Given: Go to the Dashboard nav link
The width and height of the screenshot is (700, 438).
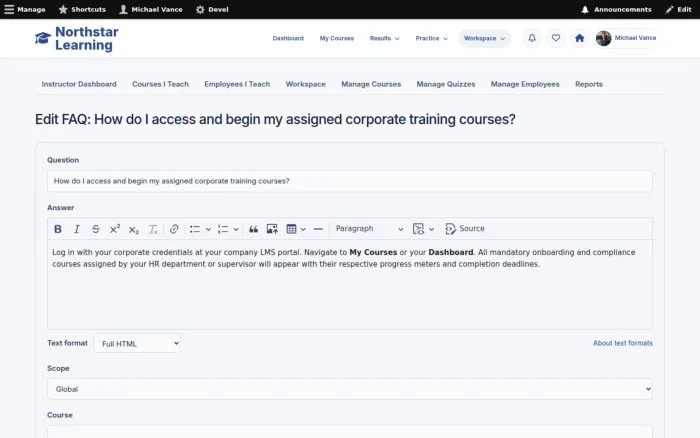Looking at the screenshot, I should coord(288,38).
